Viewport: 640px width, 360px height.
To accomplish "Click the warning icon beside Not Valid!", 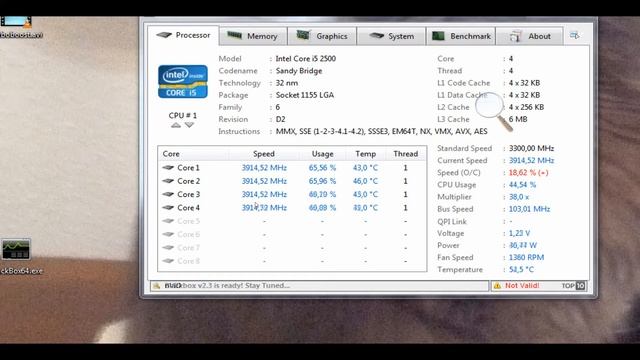I will [x=498, y=286].
